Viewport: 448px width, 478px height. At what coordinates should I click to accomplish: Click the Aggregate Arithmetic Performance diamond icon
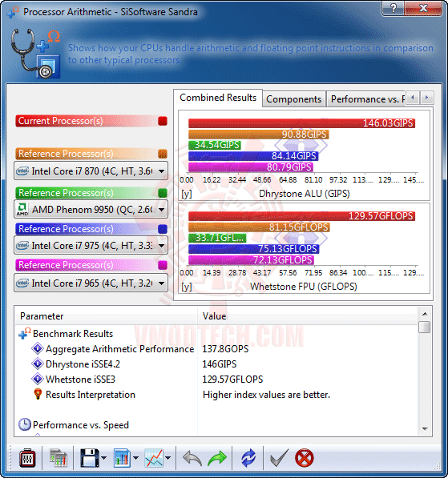[x=38, y=348]
